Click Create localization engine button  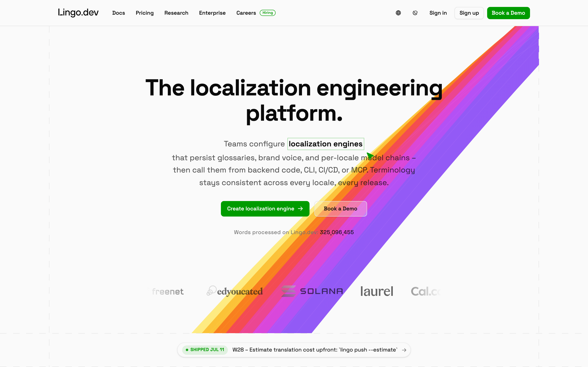[265, 209]
